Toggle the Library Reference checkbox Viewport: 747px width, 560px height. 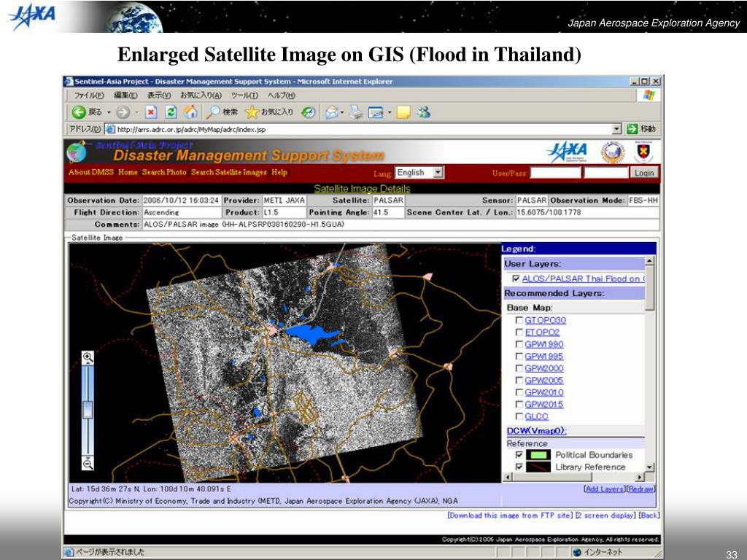point(519,467)
